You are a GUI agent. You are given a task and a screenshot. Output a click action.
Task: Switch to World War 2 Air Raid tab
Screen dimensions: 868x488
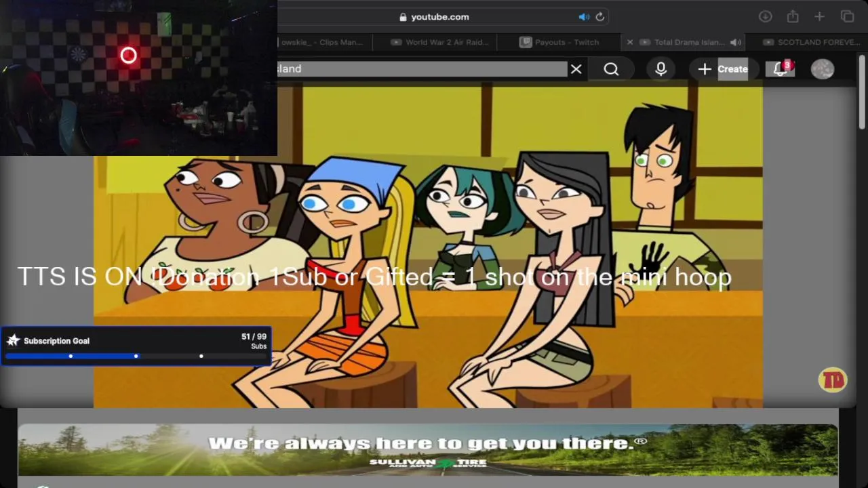pos(439,42)
